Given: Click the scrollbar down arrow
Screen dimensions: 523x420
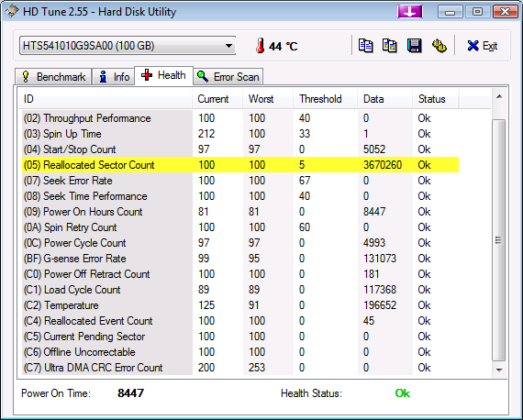Looking at the screenshot, I should [499, 370].
